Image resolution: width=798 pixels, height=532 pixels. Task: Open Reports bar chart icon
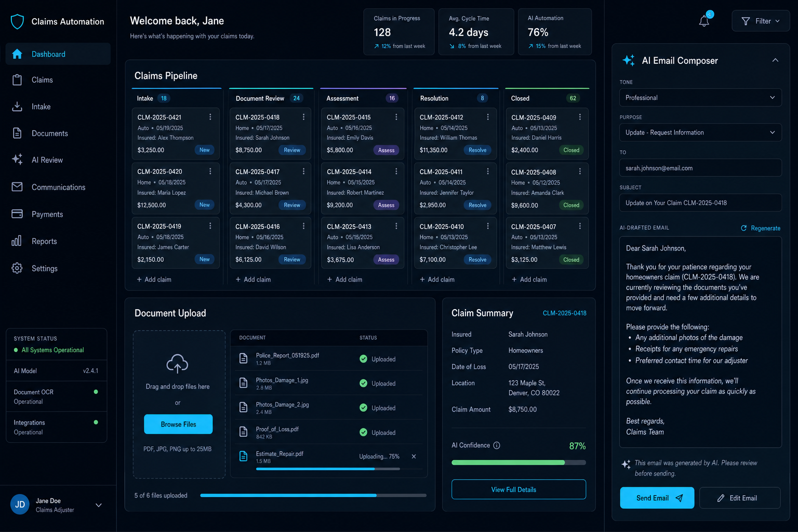point(17,241)
